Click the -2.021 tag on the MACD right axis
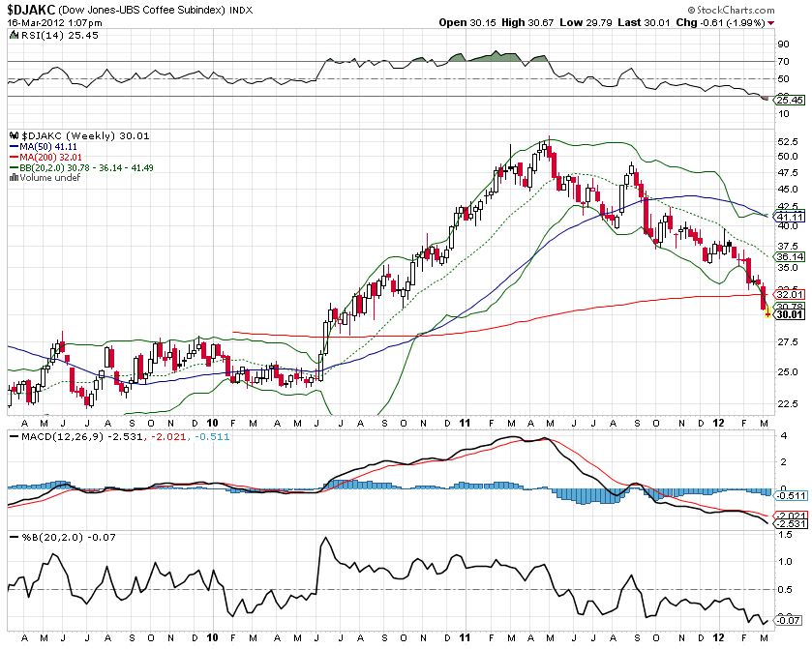 790,516
